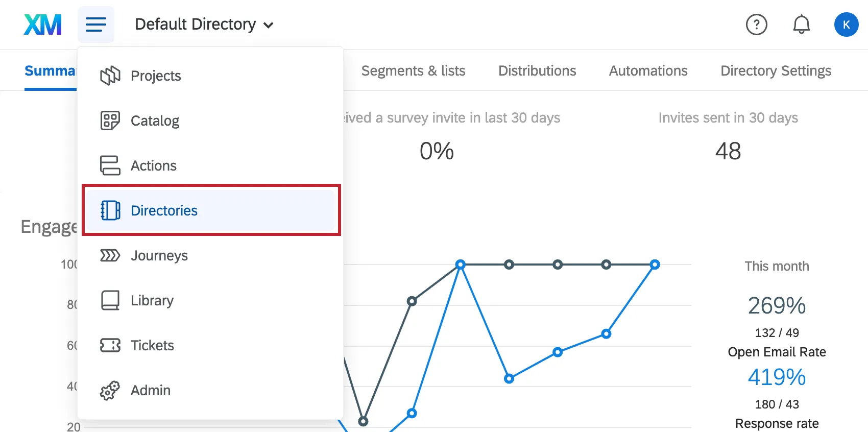The width and height of the screenshot is (868, 432).
Task: Click the XM logo
Action: (x=43, y=24)
